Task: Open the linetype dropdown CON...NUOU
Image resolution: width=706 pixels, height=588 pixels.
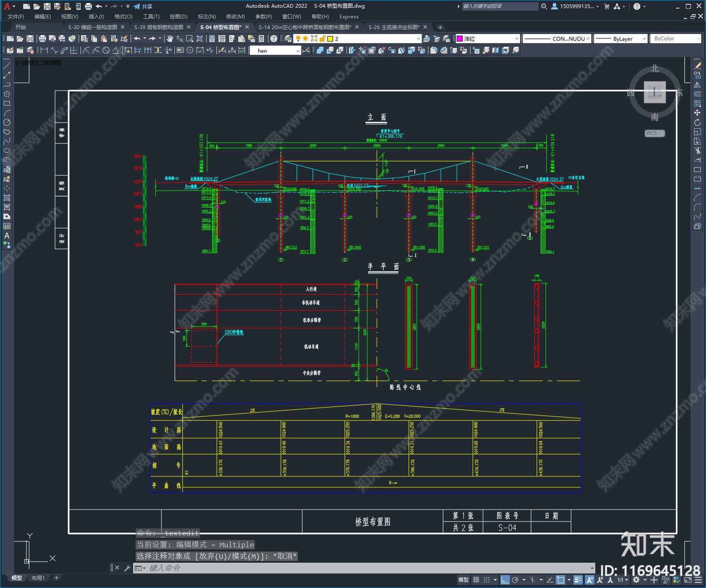Action: (557, 39)
